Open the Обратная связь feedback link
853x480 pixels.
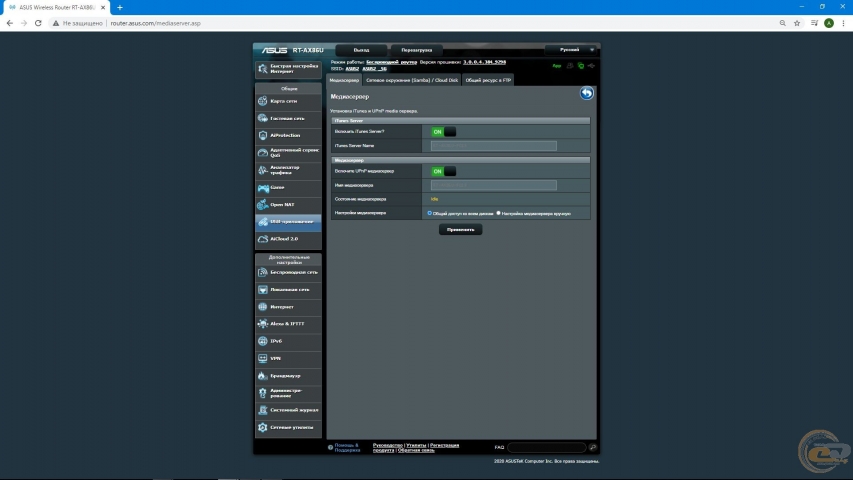tap(416, 451)
